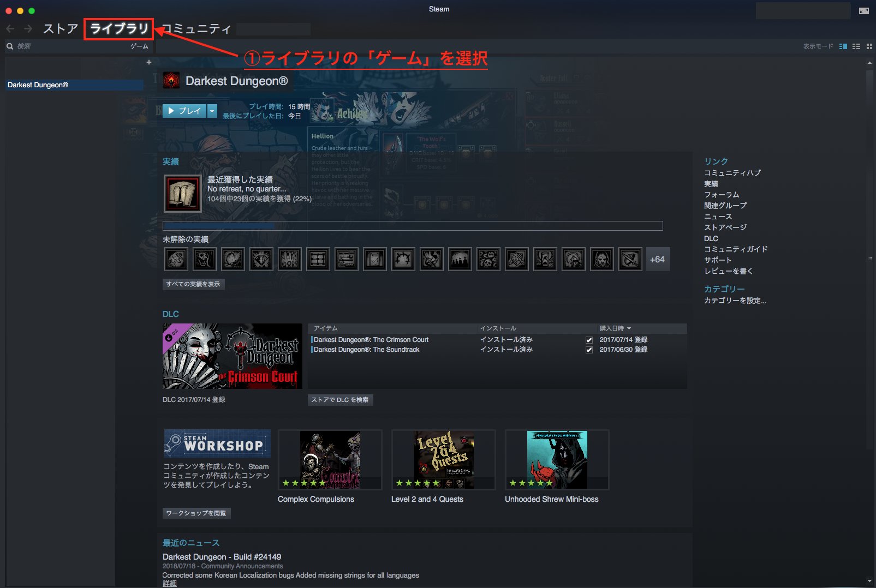Open the Steam Workshop banner
876x588 pixels.
click(x=217, y=443)
